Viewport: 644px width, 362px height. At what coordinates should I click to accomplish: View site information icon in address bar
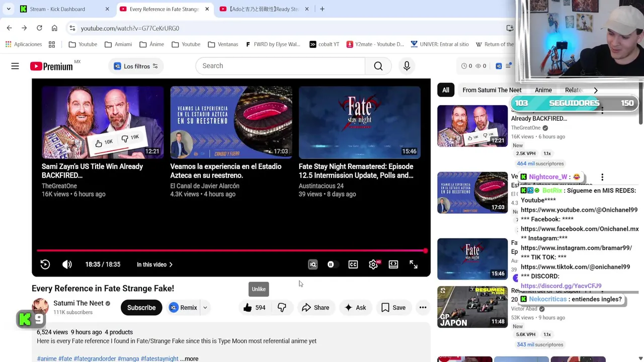[72, 28]
